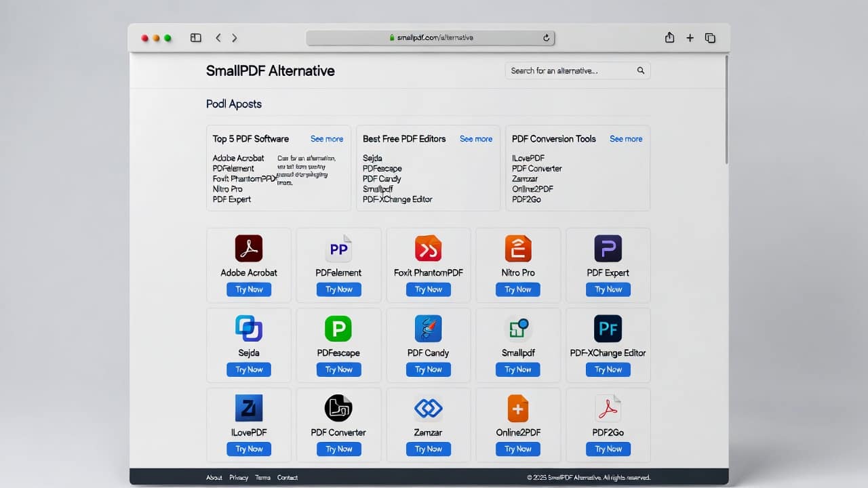Click the Sejda app icon

tap(249, 329)
